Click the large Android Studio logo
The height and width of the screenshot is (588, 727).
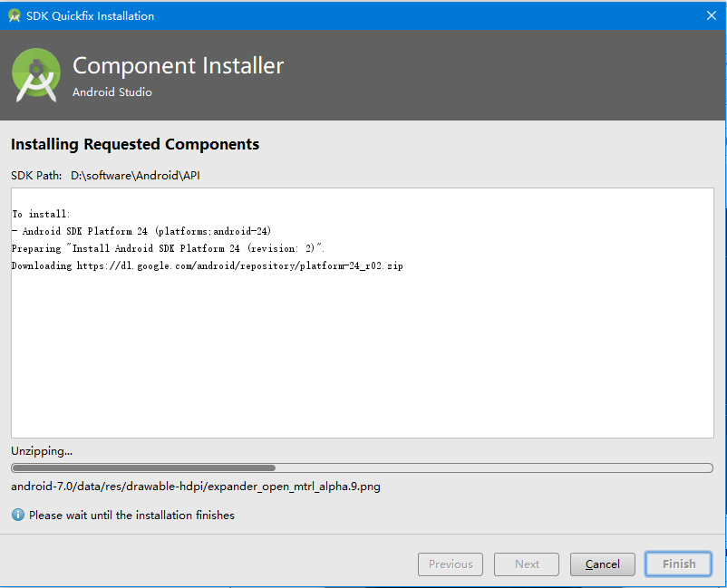tap(36, 75)
